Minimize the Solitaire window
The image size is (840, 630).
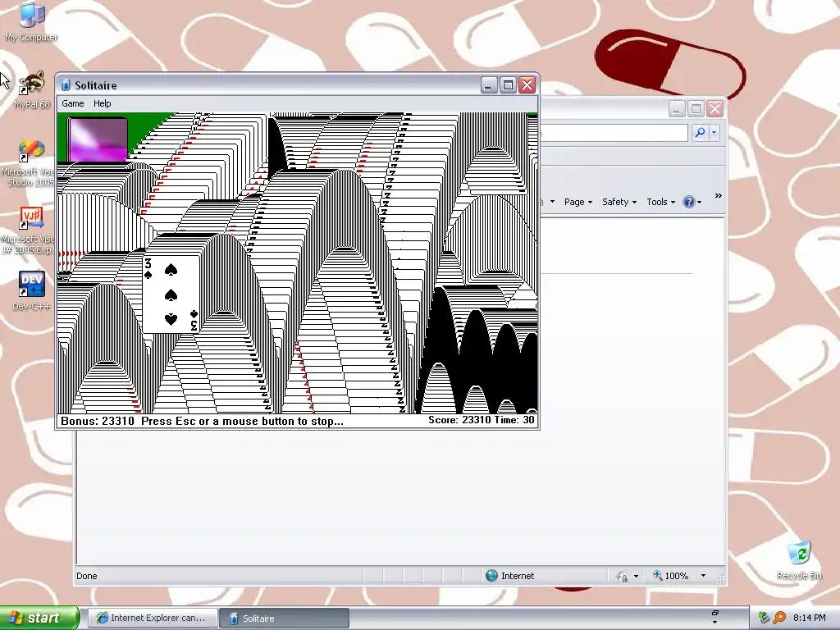click(489, 85)
